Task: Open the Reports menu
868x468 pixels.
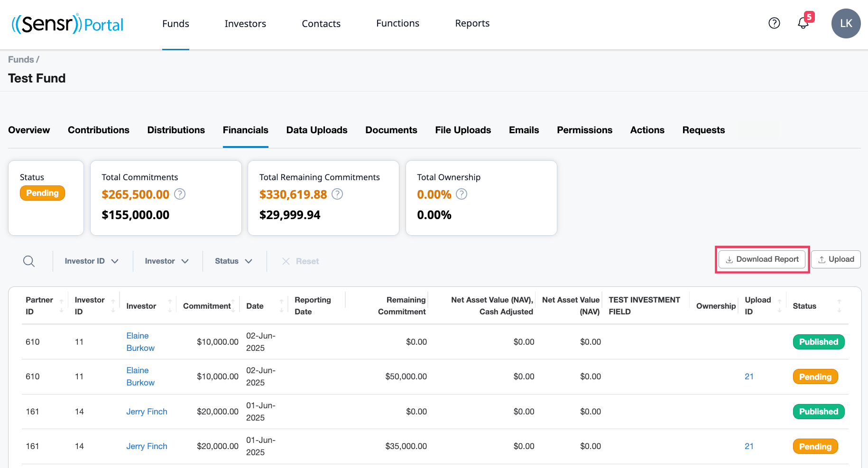Action: click(x=472, y=23)
